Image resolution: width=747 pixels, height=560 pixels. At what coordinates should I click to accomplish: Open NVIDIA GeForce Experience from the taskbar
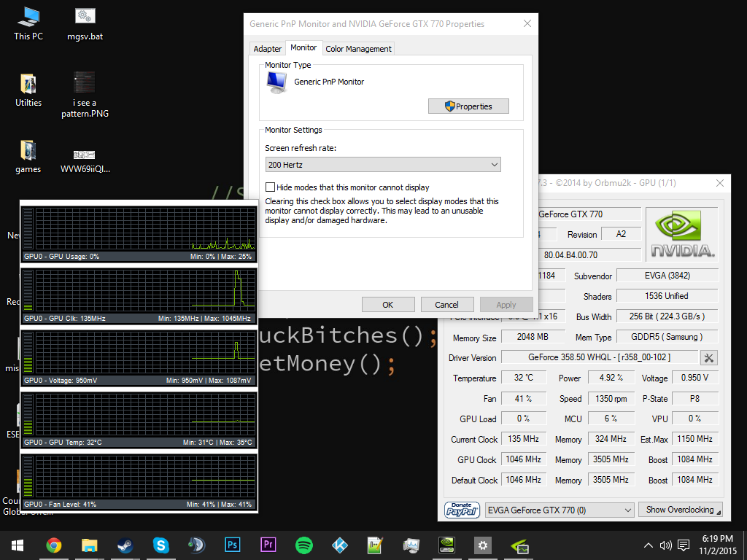[446, 545]
